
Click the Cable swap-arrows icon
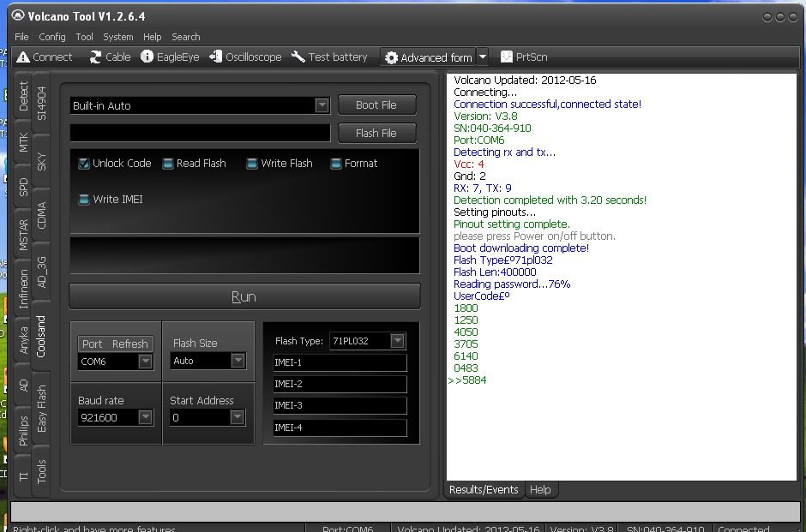tap(95, 57)
